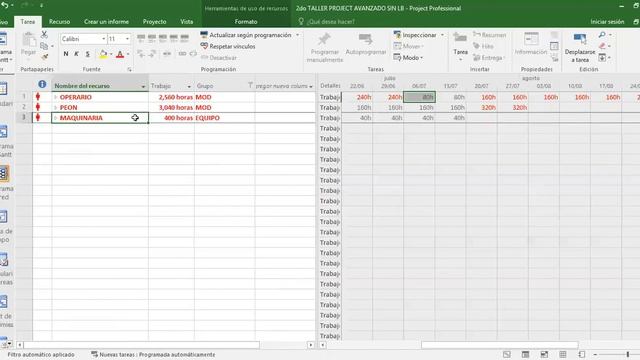Viewport: 640px width, 360px height.
Task: Click the eraser clear icon in Edición
Action: 602,46
